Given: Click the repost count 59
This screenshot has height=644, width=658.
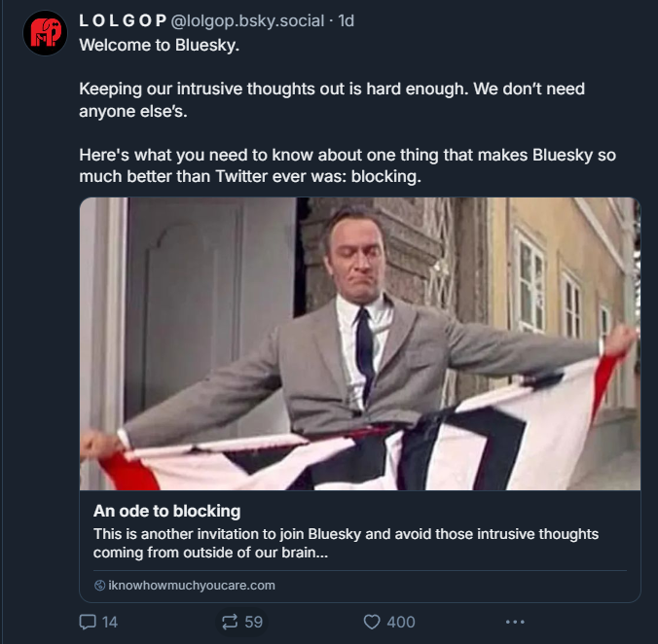Looking at the screenshot, I should [x=253, y=622].
